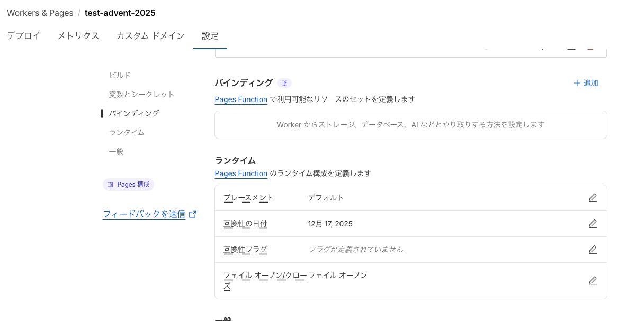Screen dimensions: 644x321
Task: Click the book icon in Pages 構成 badge
Action: 110,184
